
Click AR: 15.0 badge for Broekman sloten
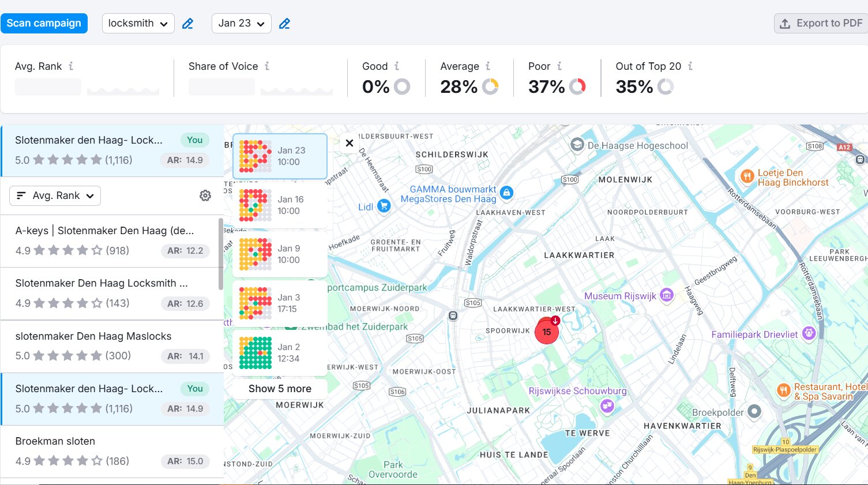click(185, 461)
